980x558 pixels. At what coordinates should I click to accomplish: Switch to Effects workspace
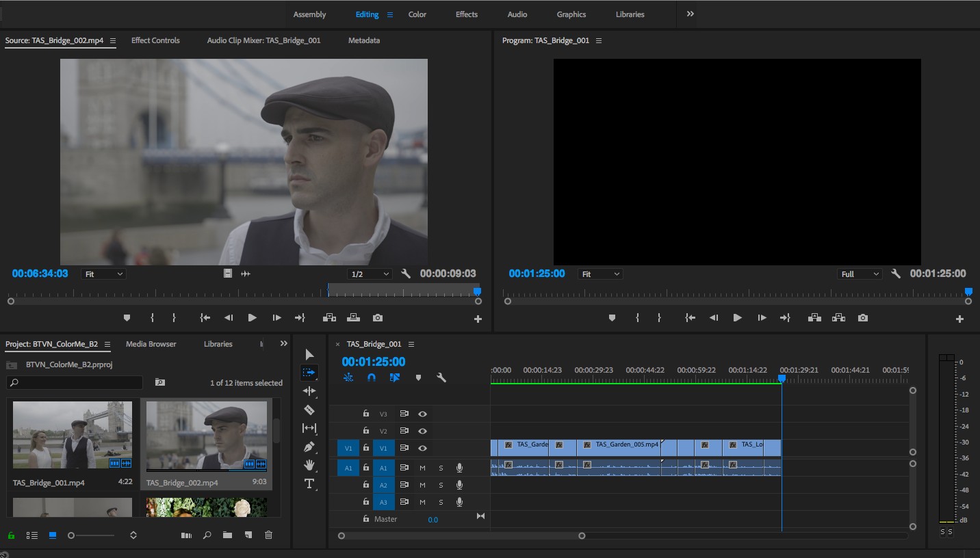coord(467,14)
